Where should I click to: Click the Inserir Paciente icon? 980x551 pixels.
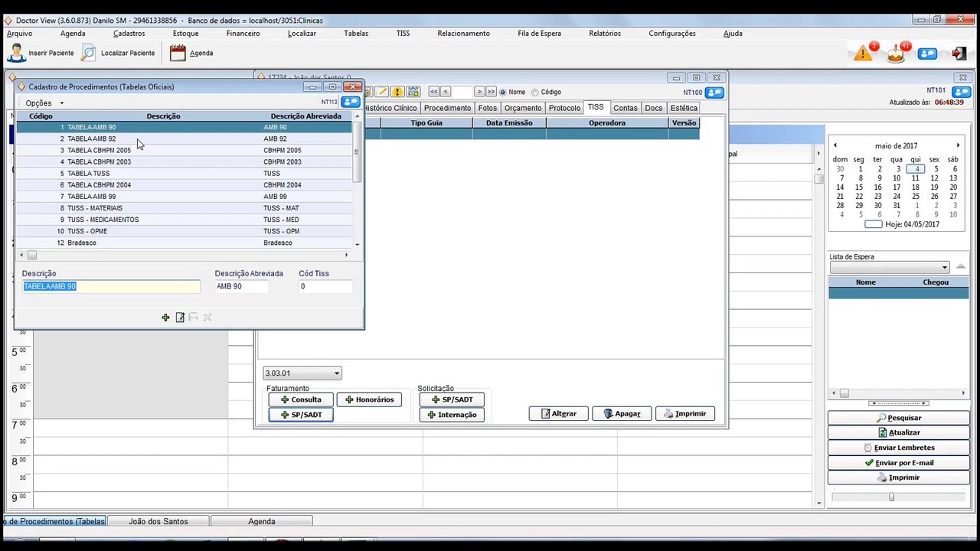pyautogui.click(x=16, y=53)
